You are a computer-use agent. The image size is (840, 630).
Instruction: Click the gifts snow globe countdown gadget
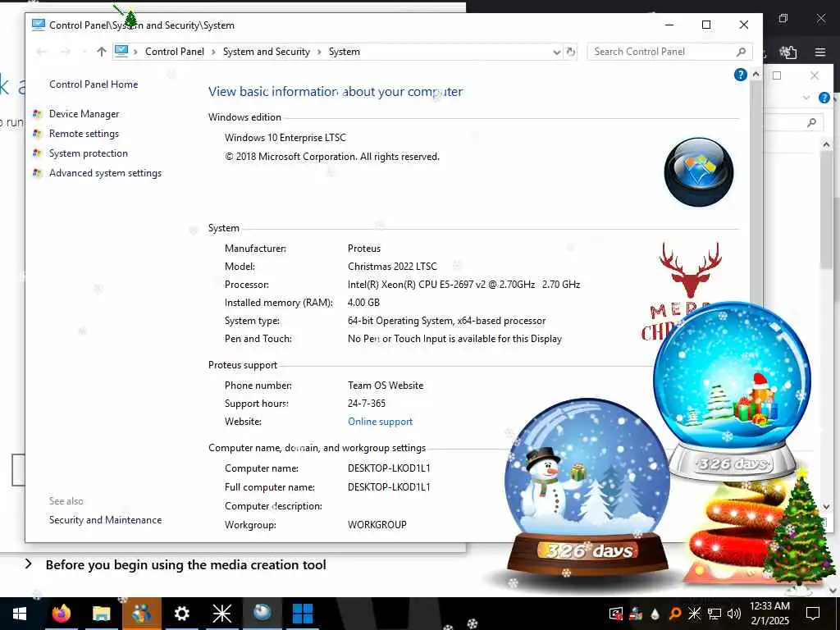pos(732,390)
